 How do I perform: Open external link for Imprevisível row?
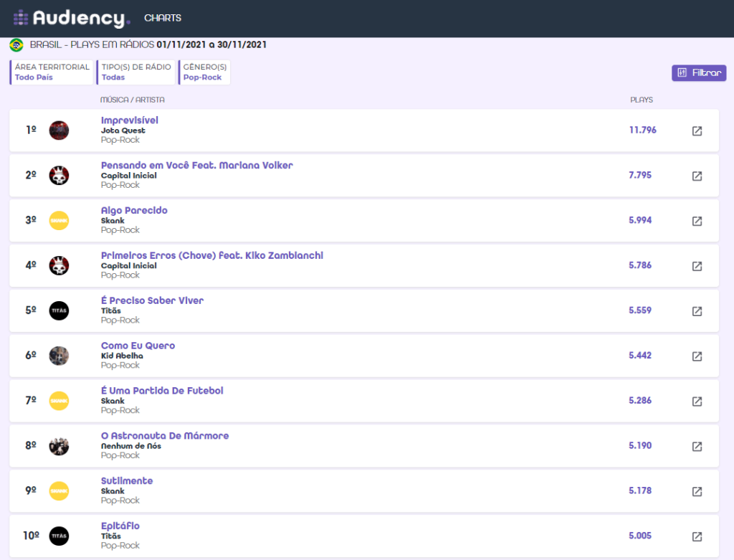pos(697,130)
